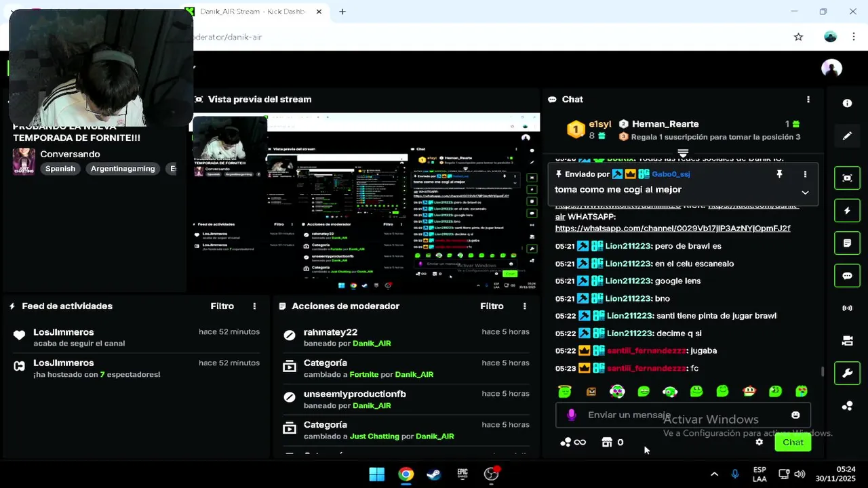This screenshot has width=868, height=488.
Task: Open a new browser tab with plus
Action: (342, 12)
